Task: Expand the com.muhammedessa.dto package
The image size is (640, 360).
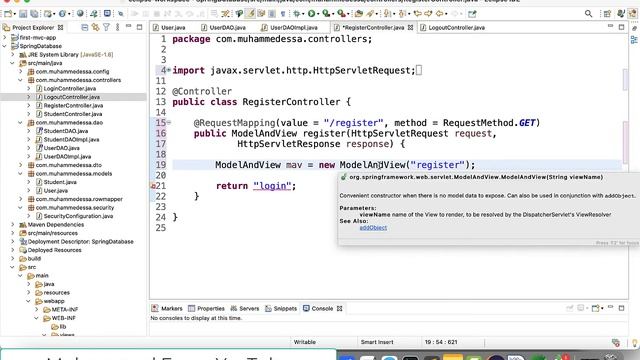Action: pyautogui.click(x=20, y=165)
